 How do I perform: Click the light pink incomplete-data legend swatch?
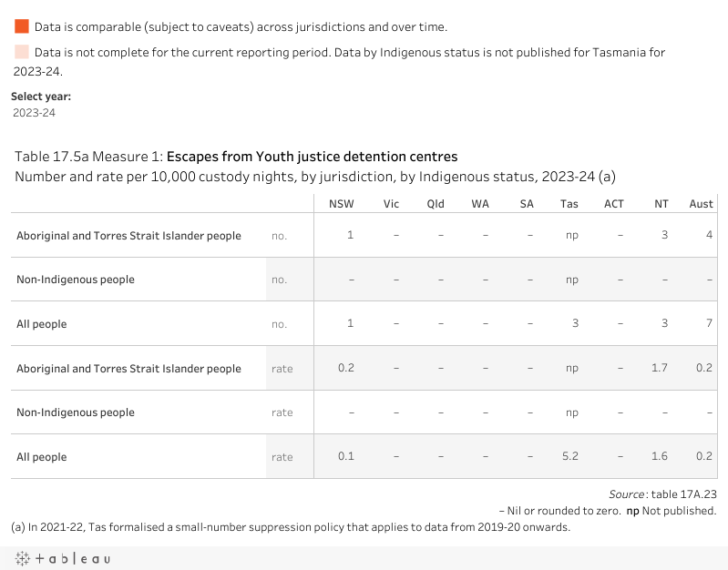point(22,52)
